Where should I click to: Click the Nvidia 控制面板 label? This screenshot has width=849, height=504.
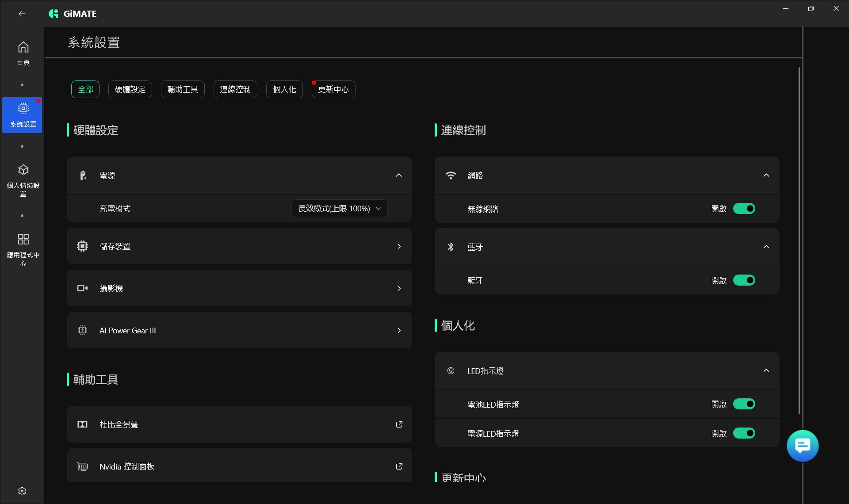[127, 466]
